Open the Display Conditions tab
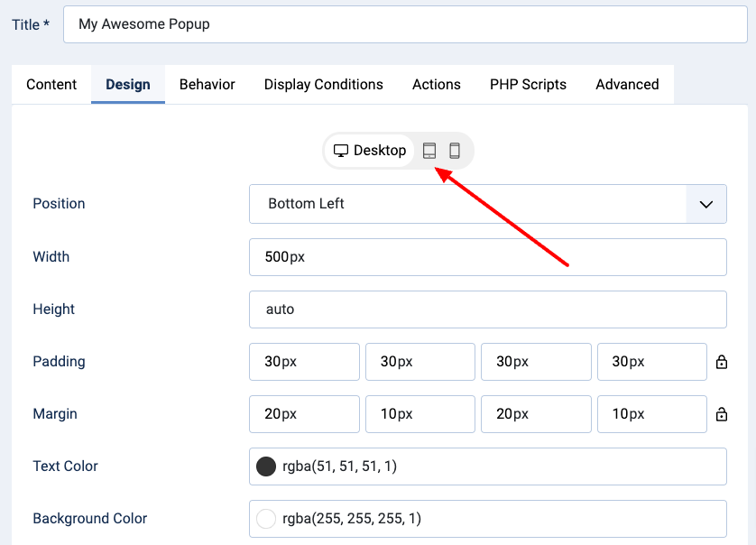Image resolution: width=756 pixels, height=545 pixels. (x=324, y=85)
